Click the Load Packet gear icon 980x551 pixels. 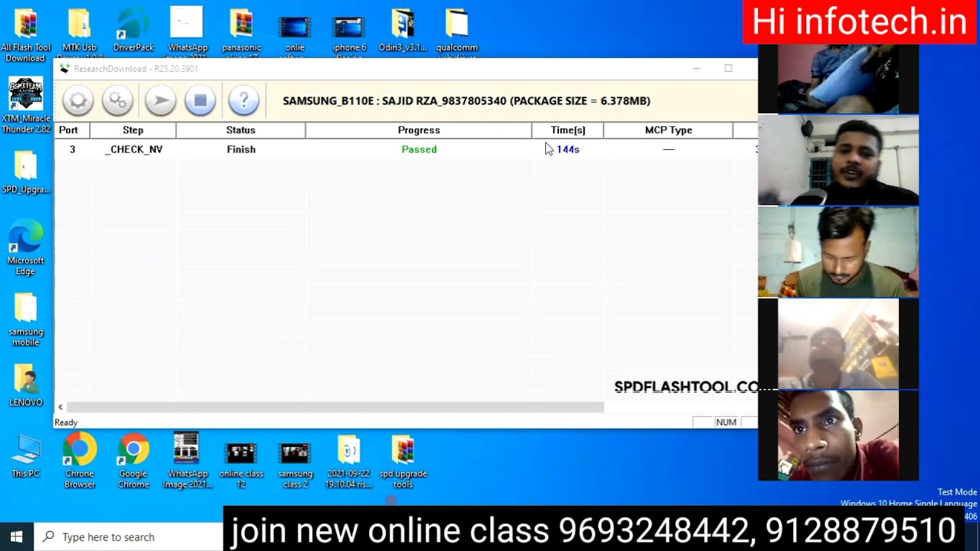(77, 100)
